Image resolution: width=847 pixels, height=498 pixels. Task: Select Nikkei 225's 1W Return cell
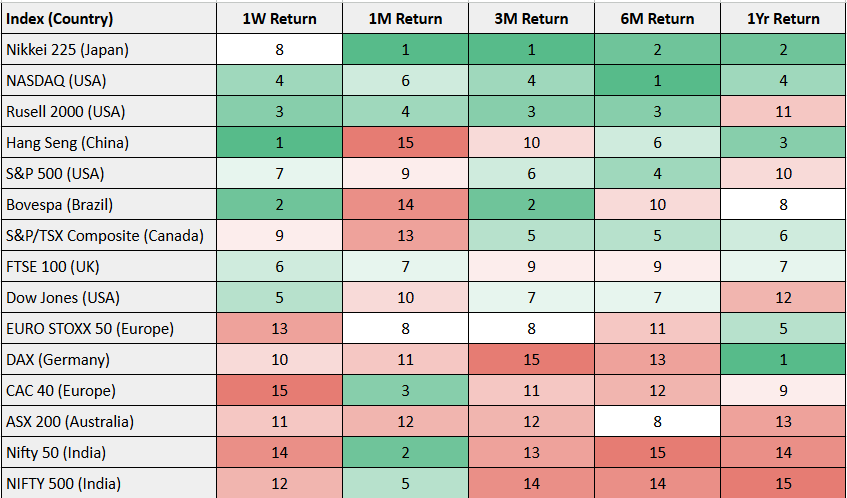point(279,50)
